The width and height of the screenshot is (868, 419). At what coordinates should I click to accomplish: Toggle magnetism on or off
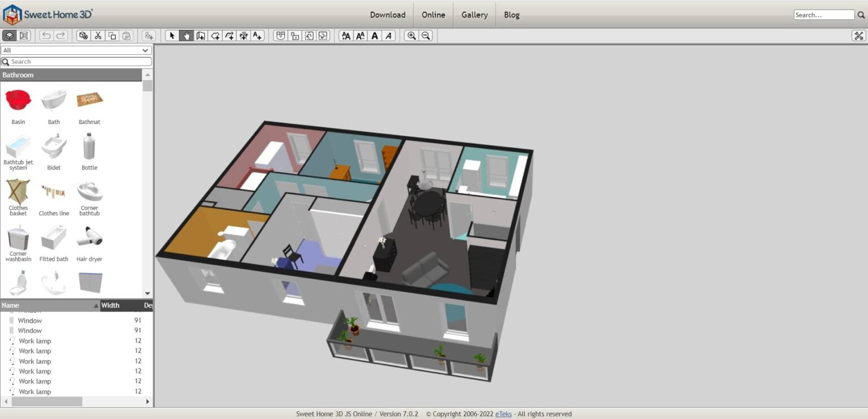click(280, 35)
